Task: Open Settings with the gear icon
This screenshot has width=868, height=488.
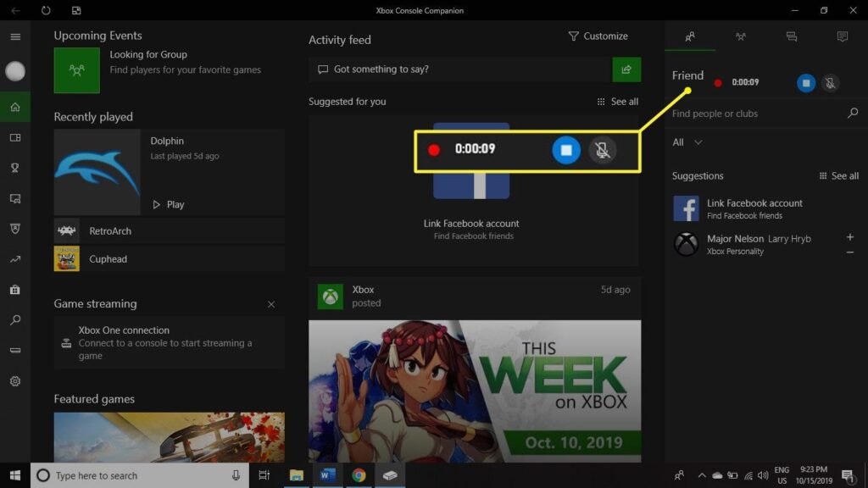Action: [14, 381]
